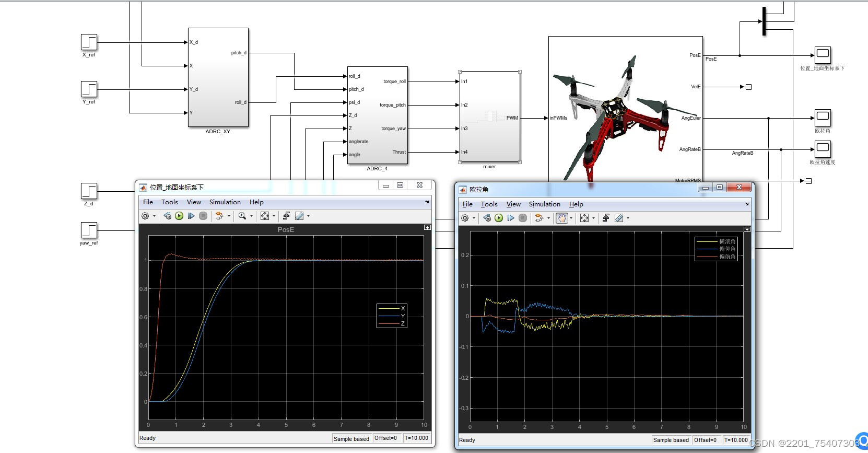
Task: Select the ADRC_XY subsystem block
Action: coord(218,77)
